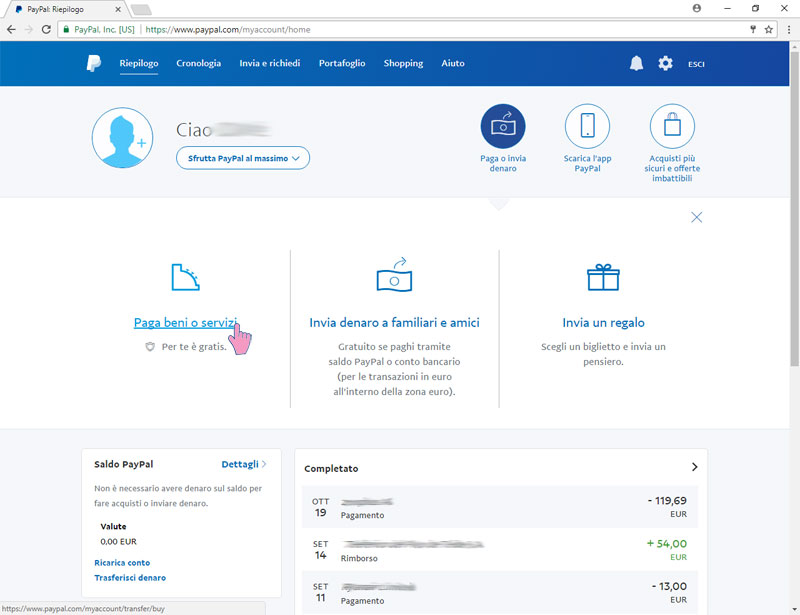Go forward in the browser
The height and width of the screenshot is (615, 800).
pos(29,30)
